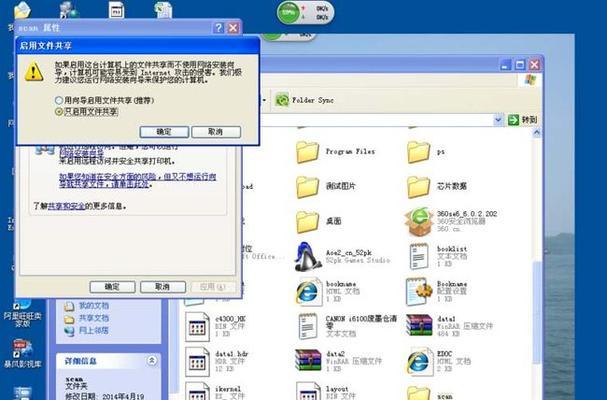Select the booklist text document icon
The width and height of the screenshot is (607, 400).
[418, 256]
